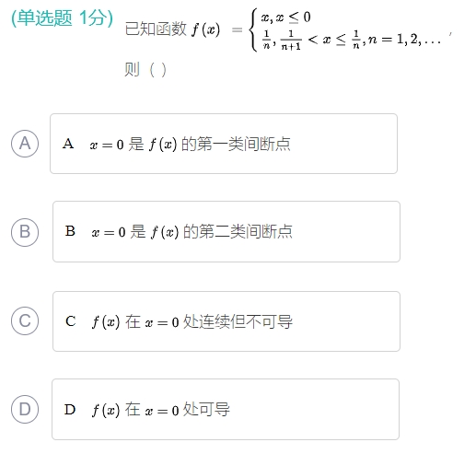Image resolution: width=476 pixels, height=454 pixels.
Task: Click the blank parentheses after 则
Action: click(157, 70)
